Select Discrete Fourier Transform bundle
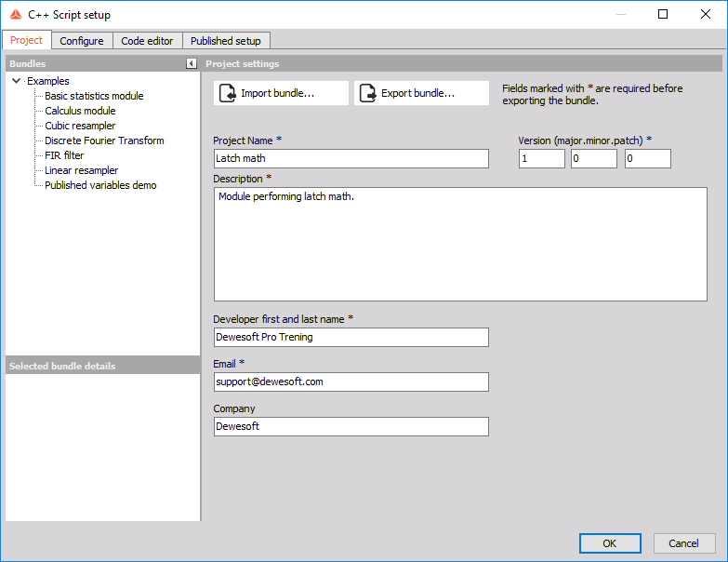The image size is (728, 562). [x=104, y=140]
